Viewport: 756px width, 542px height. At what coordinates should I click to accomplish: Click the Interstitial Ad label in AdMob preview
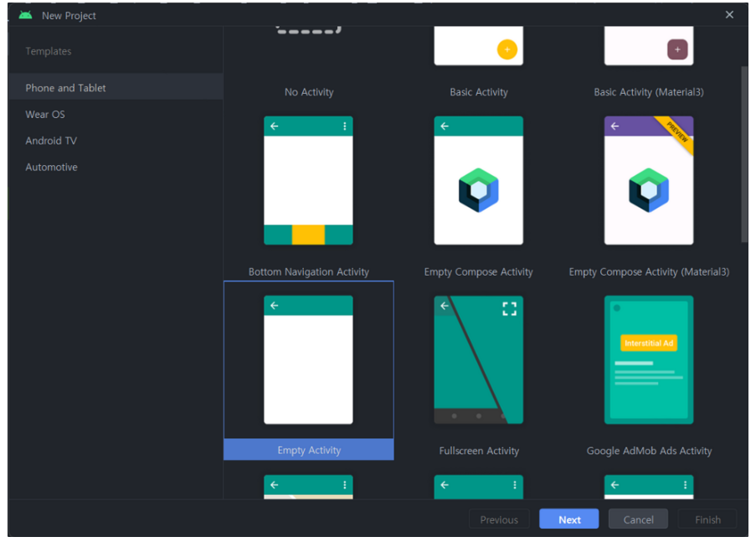coord(649,343)
